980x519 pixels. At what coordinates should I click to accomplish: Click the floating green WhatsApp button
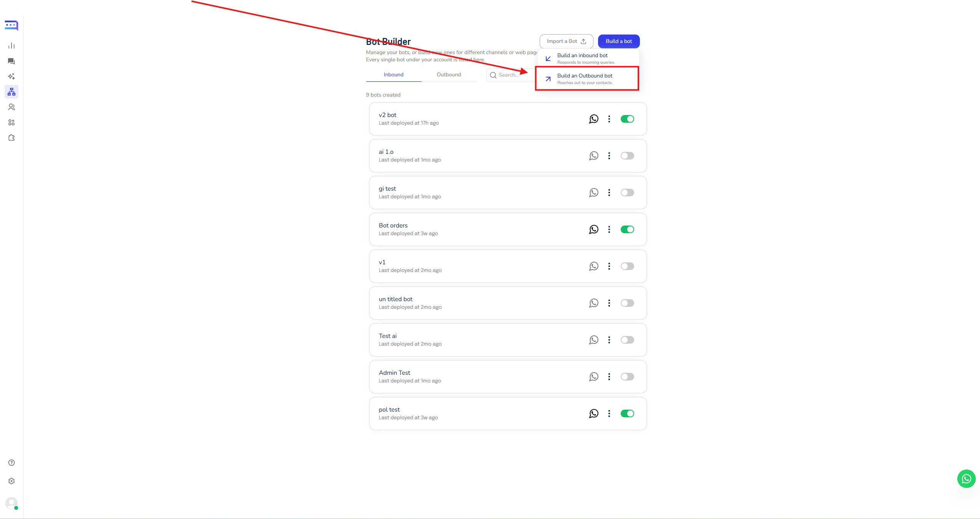pos(966,479)
